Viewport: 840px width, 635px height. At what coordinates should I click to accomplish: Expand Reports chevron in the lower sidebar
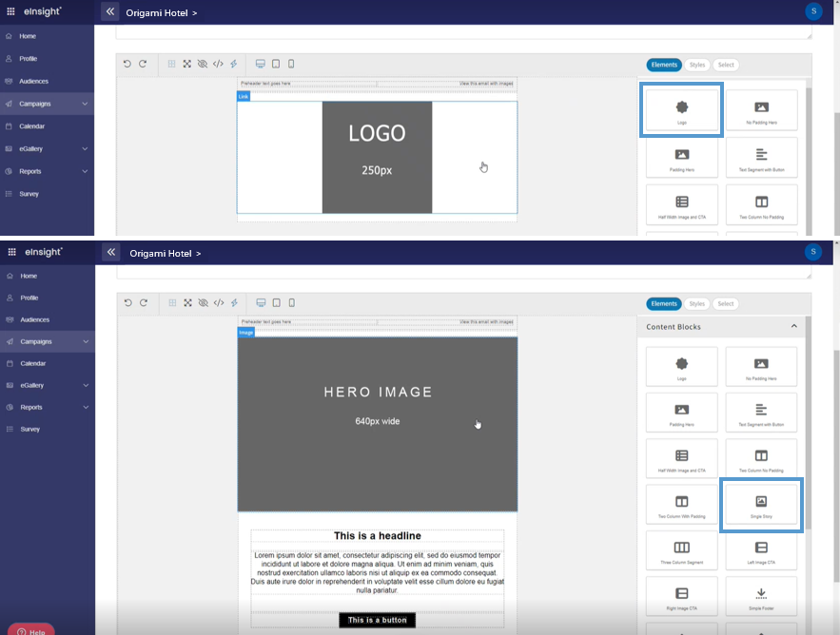pos(86,408)
